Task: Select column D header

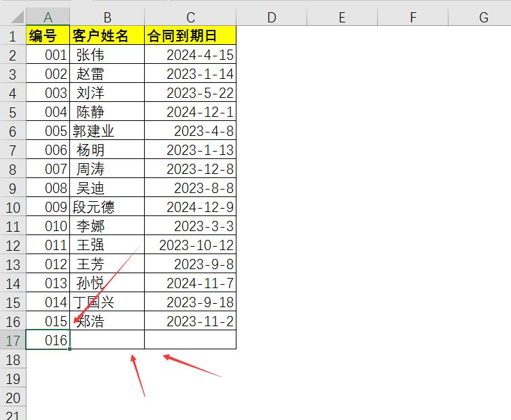Action: click(x=272, y=17)
